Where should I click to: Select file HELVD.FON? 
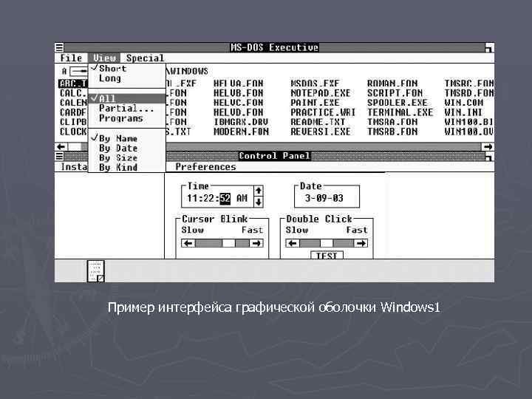click(x=238, y=112)
